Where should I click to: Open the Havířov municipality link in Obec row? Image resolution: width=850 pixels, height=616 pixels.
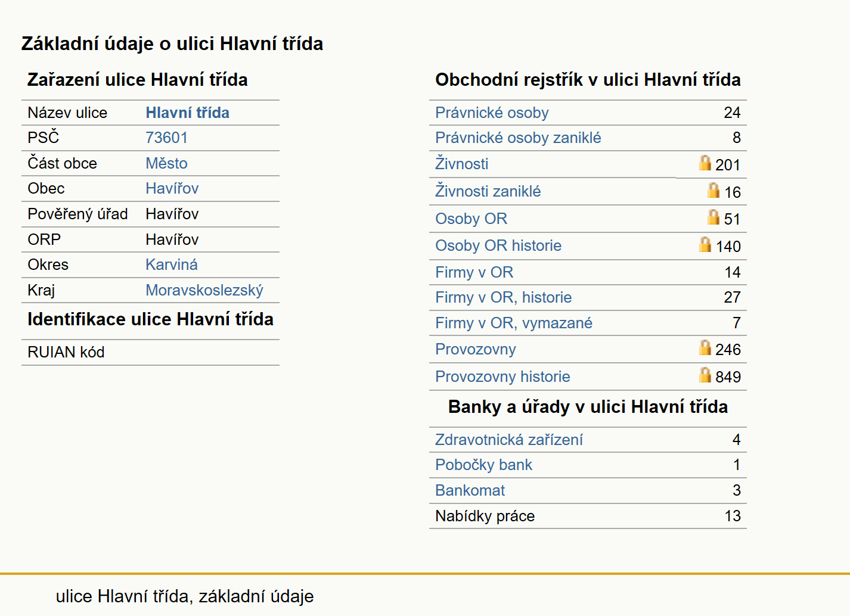(172, 188)
